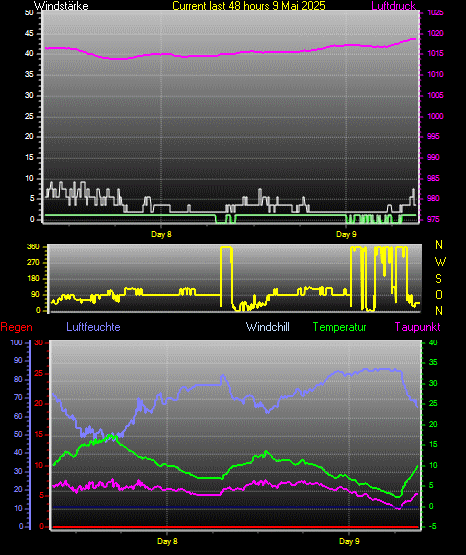Screen dimensions: 466x555
Task: Click the Day 8 marker under wind chart
Action: [x=161, y=234]
